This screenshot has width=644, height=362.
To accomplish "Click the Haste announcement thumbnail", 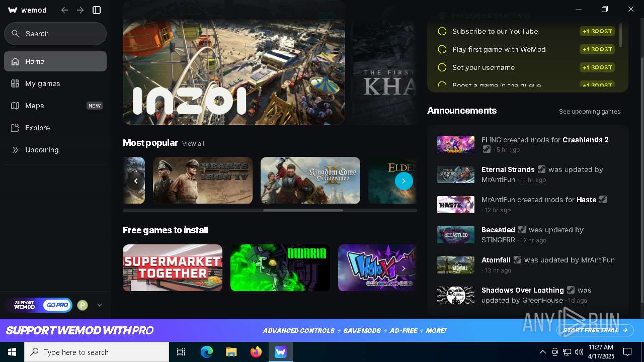I will [x=456, y=205].
